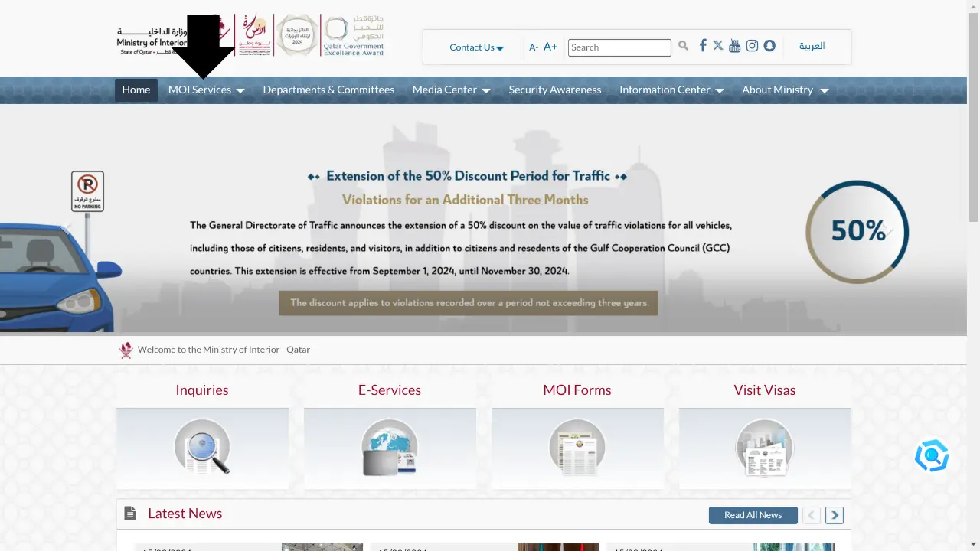Open the X (Twitter) social icon

coord(718,46)
